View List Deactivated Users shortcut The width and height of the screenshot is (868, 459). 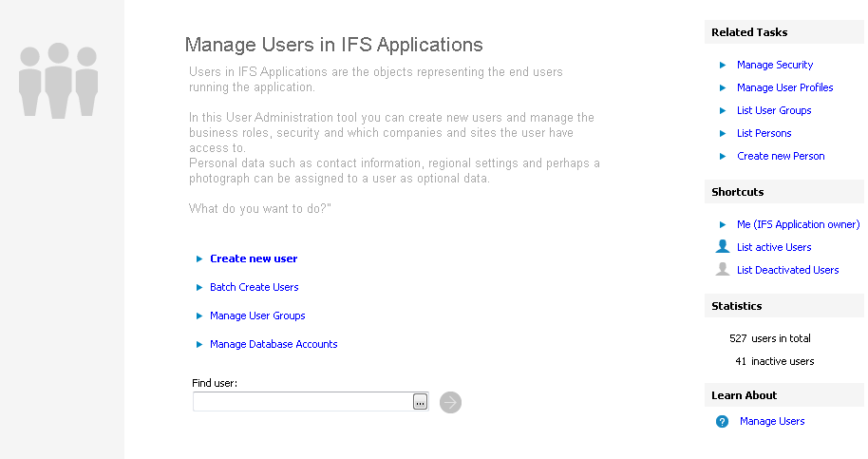pyautogui.click(x=787, y=270)
